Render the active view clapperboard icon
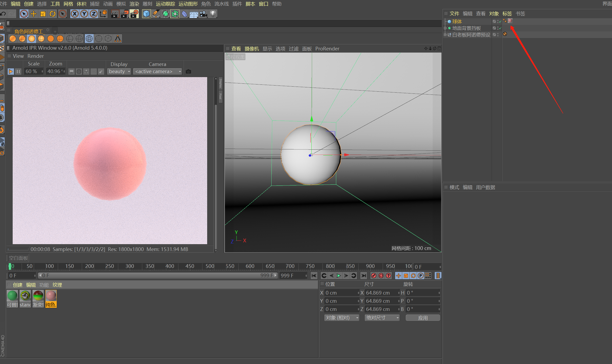The image size is (612, 364). 115,14
